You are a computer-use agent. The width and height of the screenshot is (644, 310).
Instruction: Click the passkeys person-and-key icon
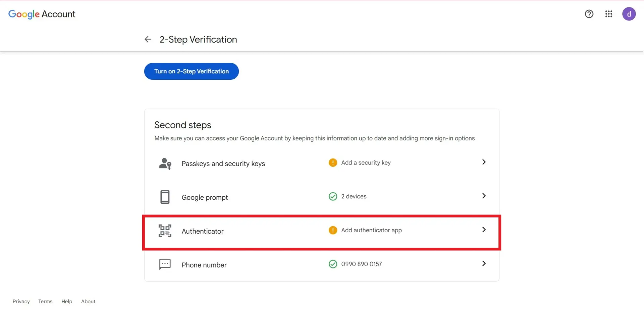pyautogui.click(x=165, y=164)
